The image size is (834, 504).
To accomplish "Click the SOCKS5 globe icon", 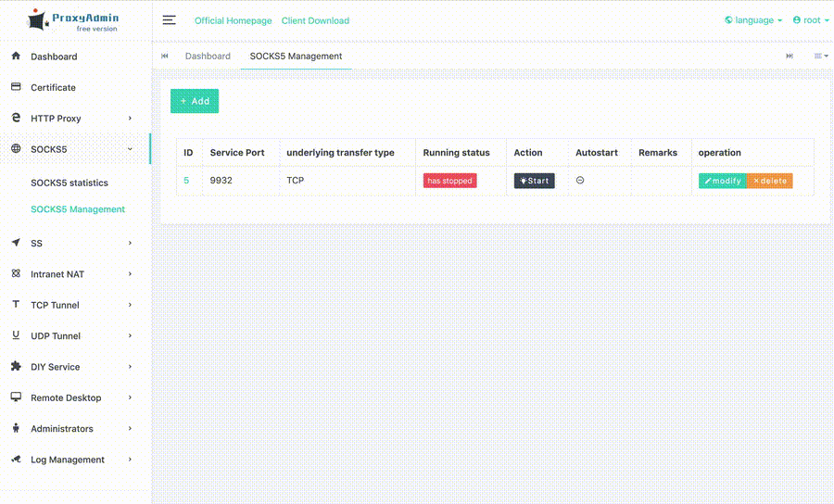I will click(16, 148).
